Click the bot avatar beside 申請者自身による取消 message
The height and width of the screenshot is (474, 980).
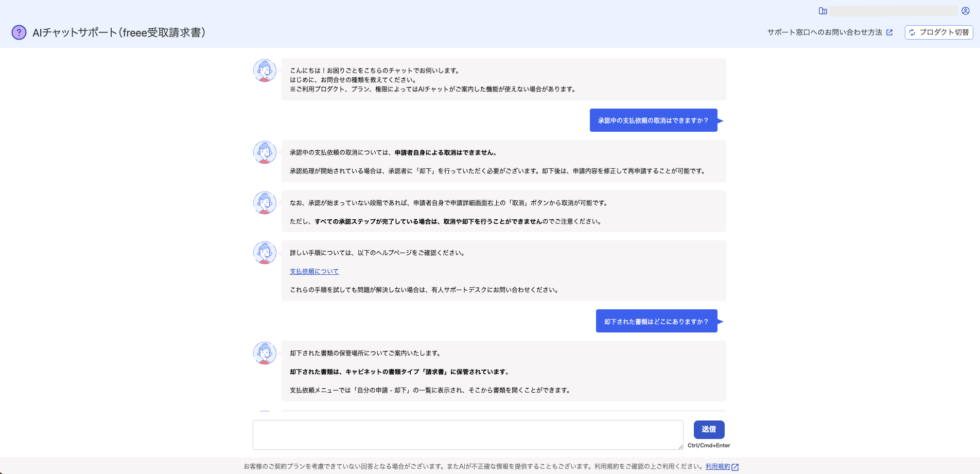(265, 152)
